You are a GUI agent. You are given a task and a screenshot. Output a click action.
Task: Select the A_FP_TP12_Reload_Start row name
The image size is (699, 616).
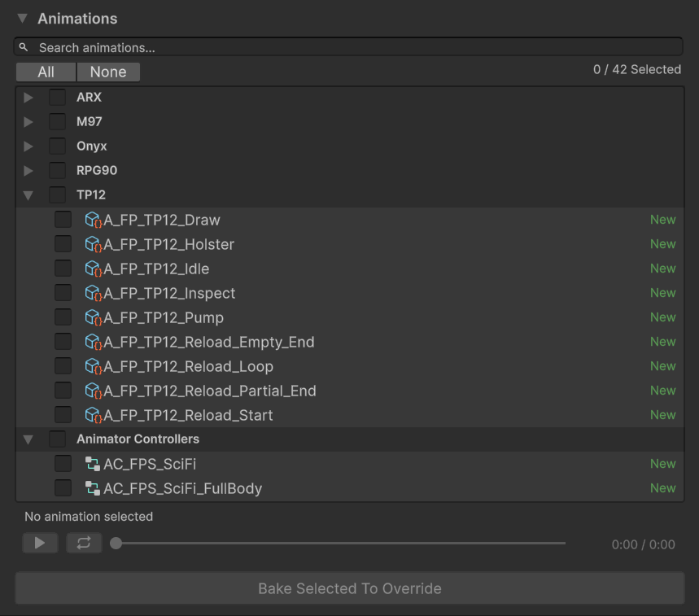click(188, 416)
